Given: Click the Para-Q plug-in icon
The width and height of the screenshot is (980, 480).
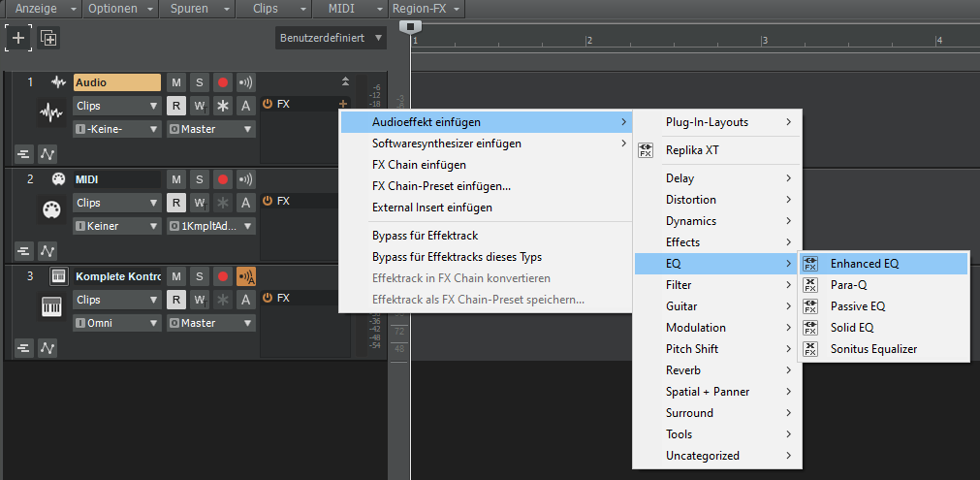Looking at the screenshot, I should pyautogui.click(x=810, y=285).
